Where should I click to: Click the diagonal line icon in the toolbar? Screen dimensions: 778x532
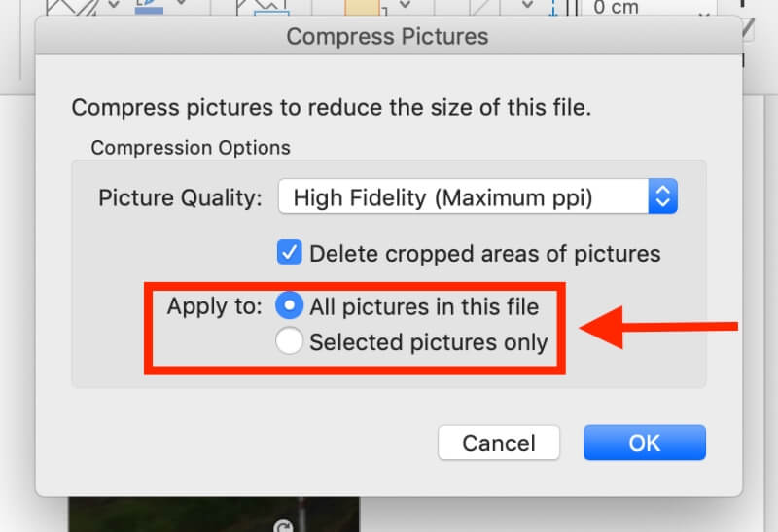(480, 7)
